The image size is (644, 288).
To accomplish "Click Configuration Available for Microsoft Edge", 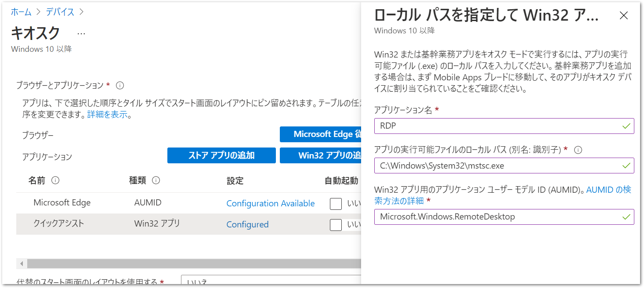I will [270, 203].
